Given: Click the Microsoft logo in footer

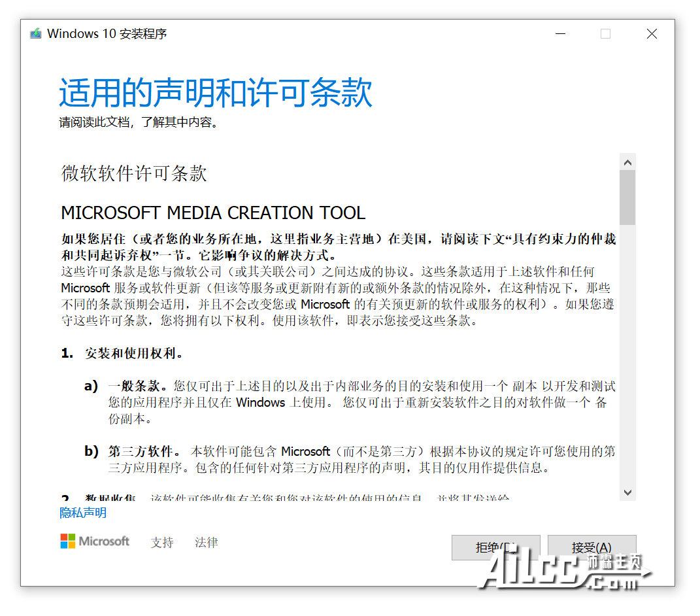Looking at the screenshot, I should [95, 541].
